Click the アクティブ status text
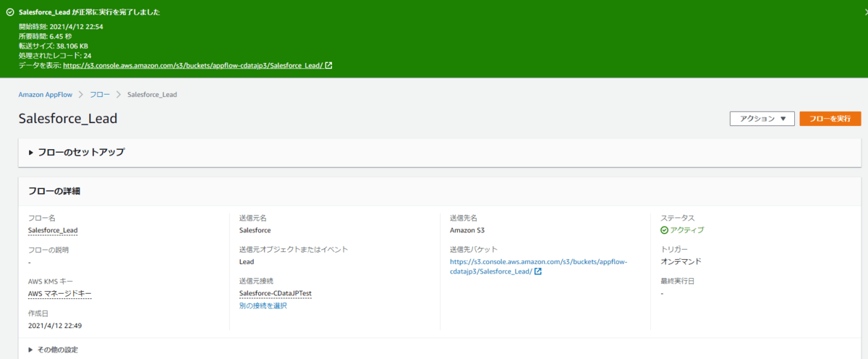868x359 pixels. tap(687, 231)
